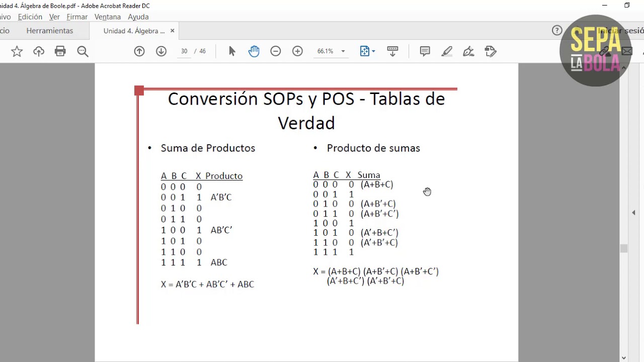
Task: Go to next page arrow
Action: (161, 51)
